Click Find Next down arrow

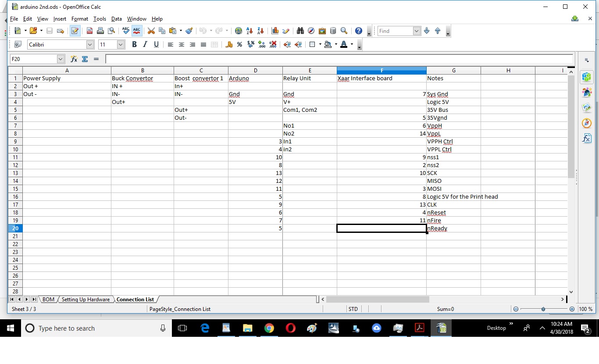[427, 31]
